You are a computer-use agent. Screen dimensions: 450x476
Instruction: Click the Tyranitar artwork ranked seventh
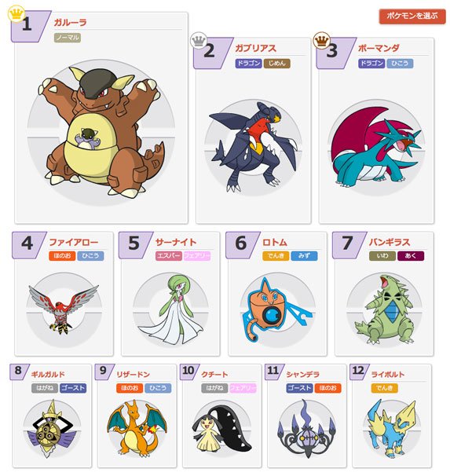pos(384,309)
